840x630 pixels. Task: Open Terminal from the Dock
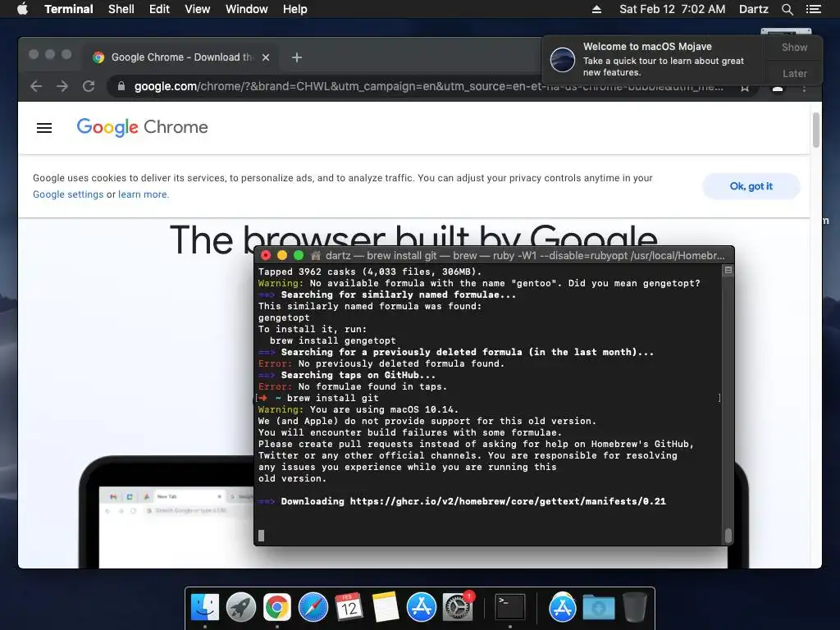[x=510, y=608]
